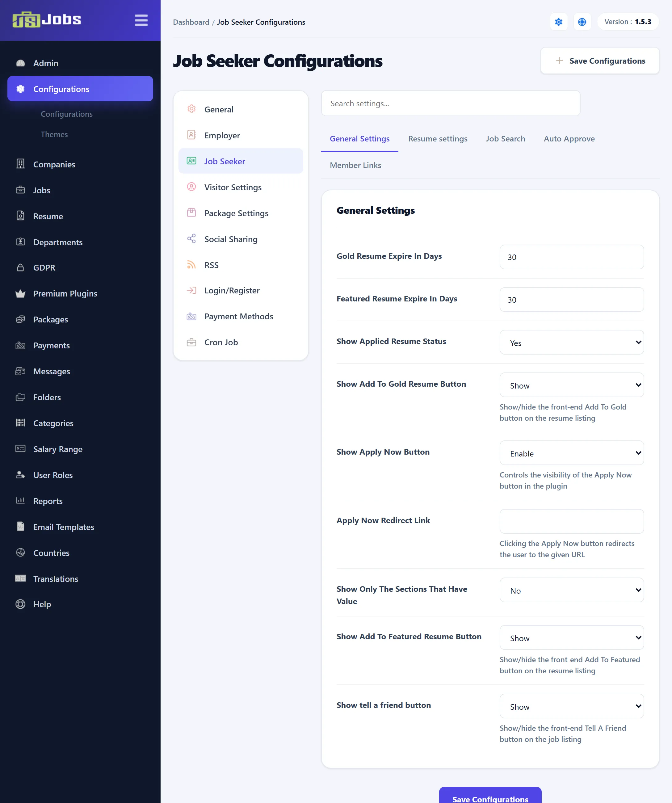Click the Apply Now Redirect Link field
The image size is (672, 803).
coord(571,521)
